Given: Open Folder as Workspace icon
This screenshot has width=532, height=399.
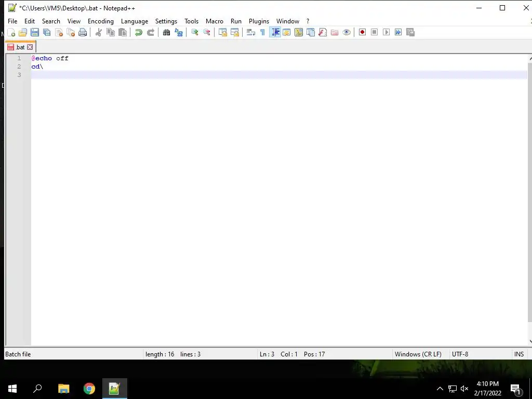Looking at the screenshot, I should click(x=335, y=32).
